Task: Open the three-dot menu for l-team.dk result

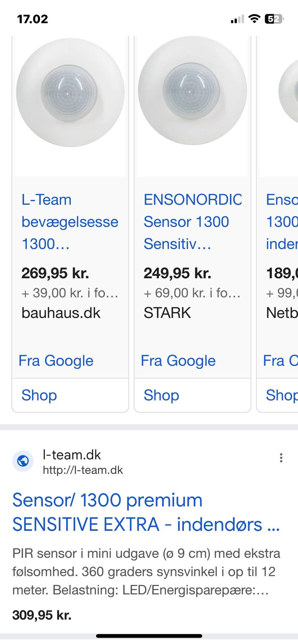Action: click(x=281, y=458)
